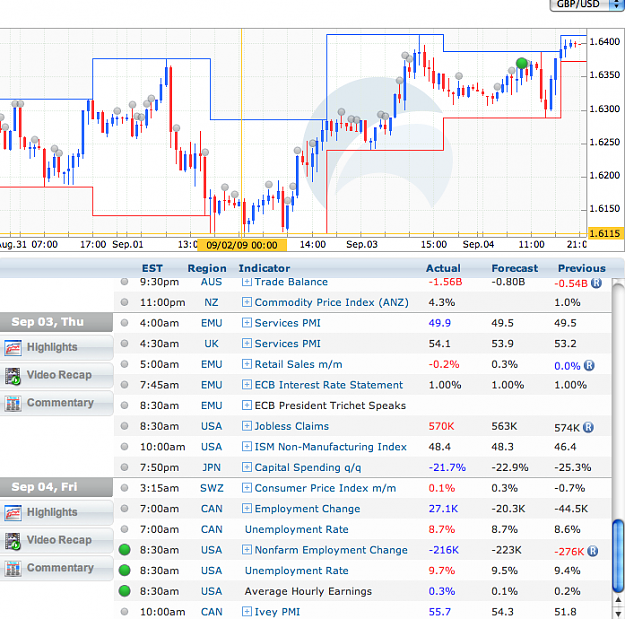Viewport: 625px width, 619px height.
Task: Select the green marker for Nonfarm Employment Change
Action: (x=125, y=550)
